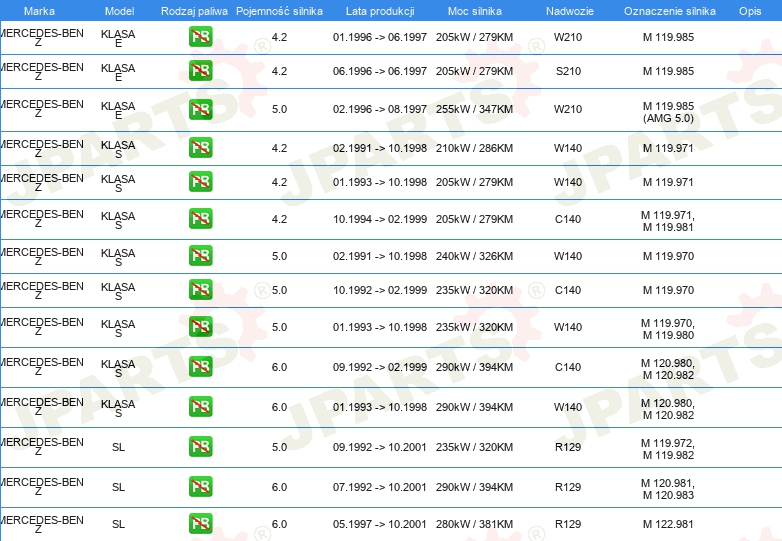The width and height of the screenshot is (782, 541).
Task: Click fuel icon in the 01.1993 W140 4.2 row
Action: tap(200, 181)
